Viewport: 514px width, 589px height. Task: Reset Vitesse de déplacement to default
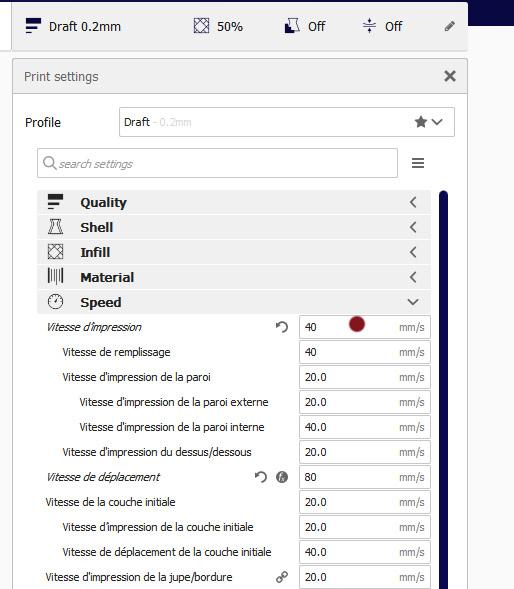point(260,477)
